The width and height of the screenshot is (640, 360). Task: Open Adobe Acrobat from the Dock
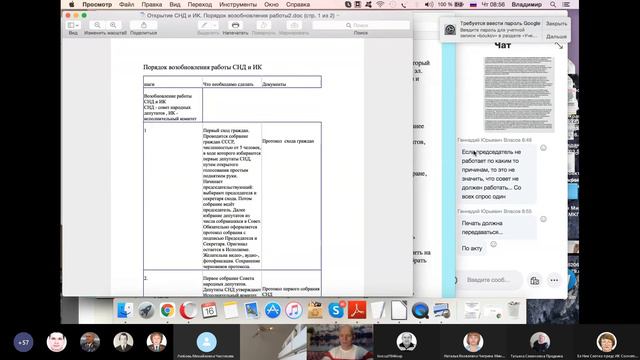point(357,311)
